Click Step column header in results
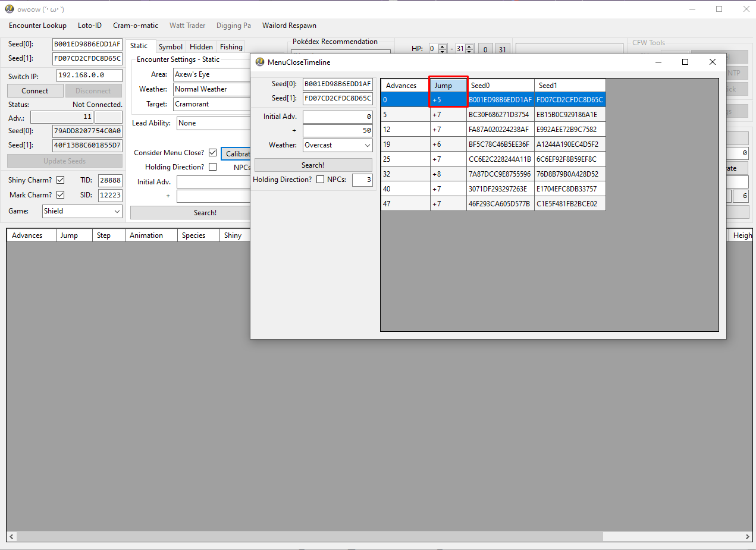The image size is (756, 550). [108, 235]
